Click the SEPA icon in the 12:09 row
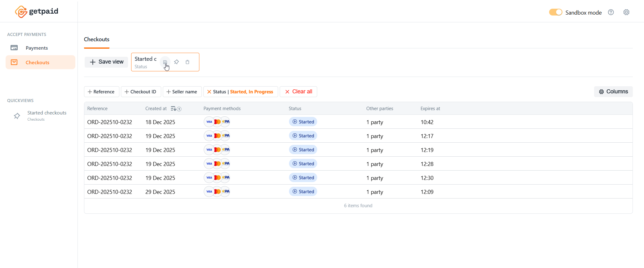This screenshot has width=644, height=268. coord(226,192)
